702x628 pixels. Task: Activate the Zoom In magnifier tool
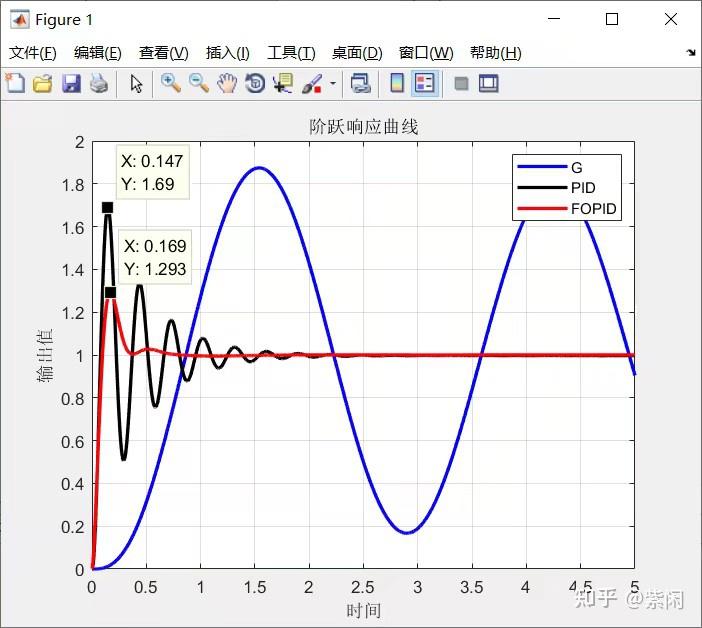coord(171,83)
